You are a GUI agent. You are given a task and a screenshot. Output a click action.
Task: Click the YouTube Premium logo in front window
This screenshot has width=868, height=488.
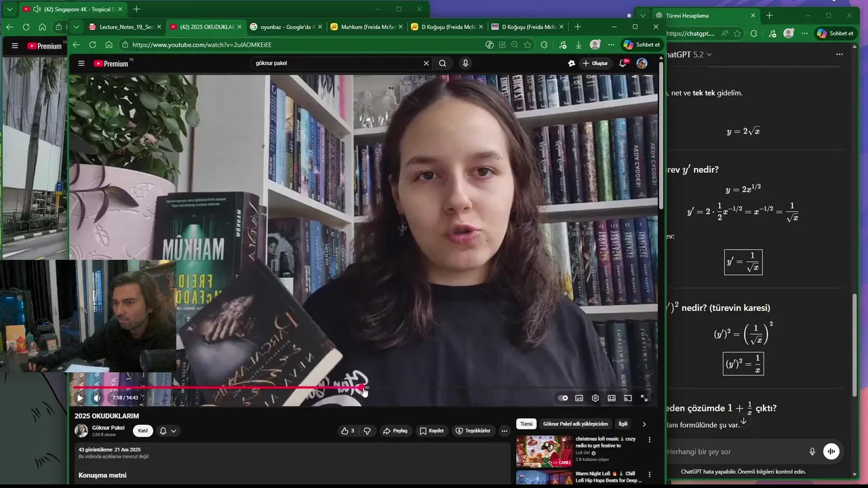click(x=111, y=63)
